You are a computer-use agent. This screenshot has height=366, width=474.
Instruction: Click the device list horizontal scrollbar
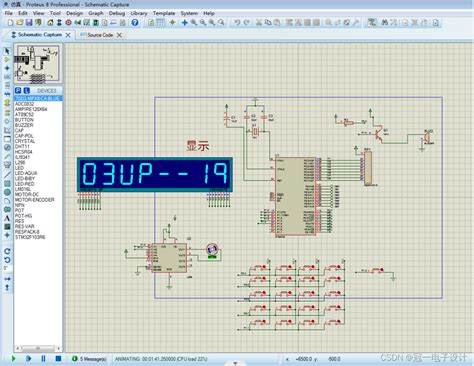(x=38, y=348)
